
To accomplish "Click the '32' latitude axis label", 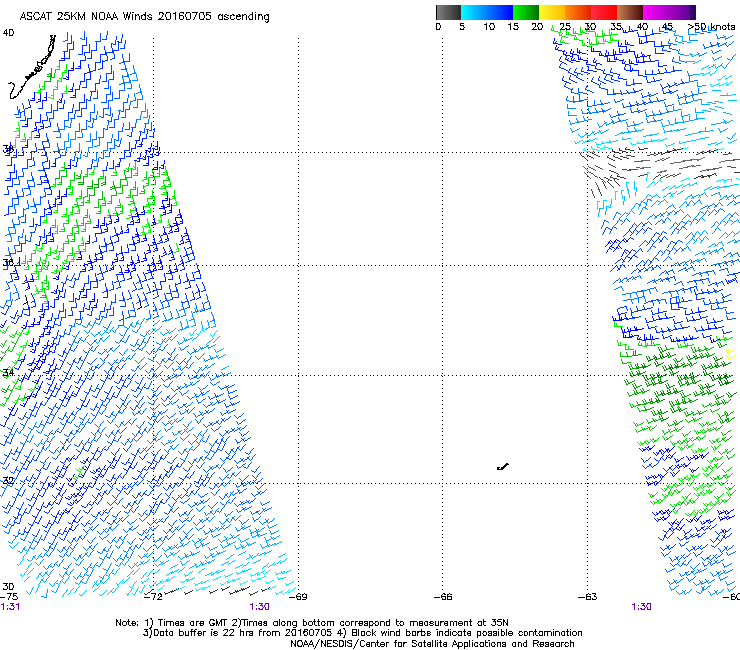I will click(x=8, y=481).
